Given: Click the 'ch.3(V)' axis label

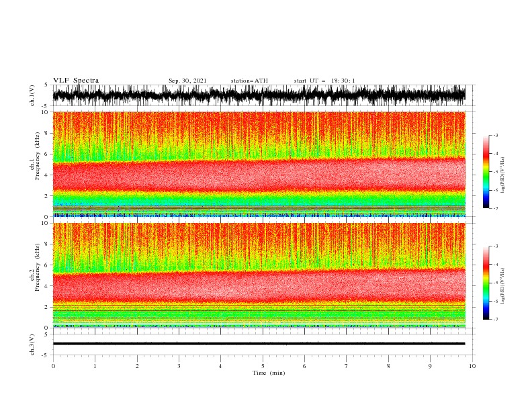Looking at the screenshot, I should tap(32, 345).
